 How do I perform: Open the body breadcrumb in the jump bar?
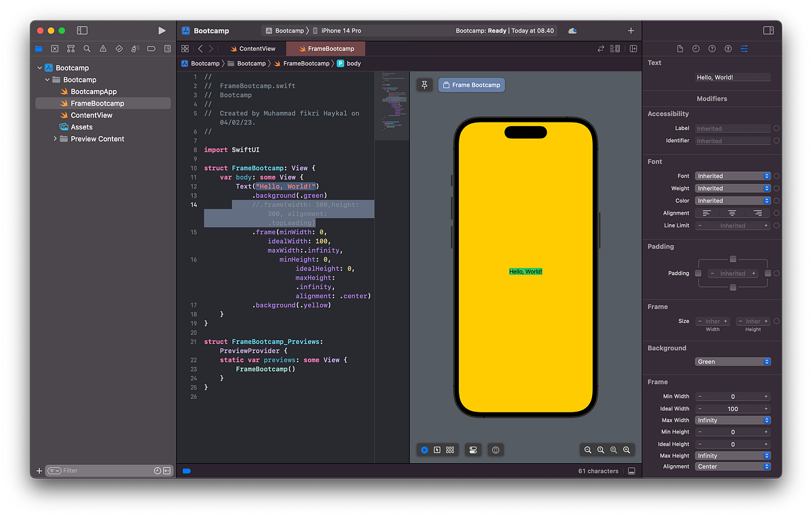tap(354, 63)
